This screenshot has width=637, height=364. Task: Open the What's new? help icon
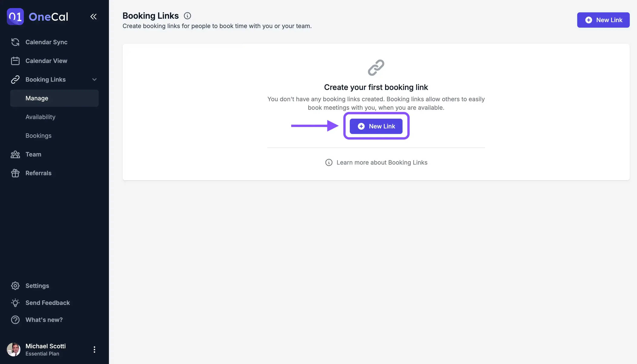(x=15, y=320)
